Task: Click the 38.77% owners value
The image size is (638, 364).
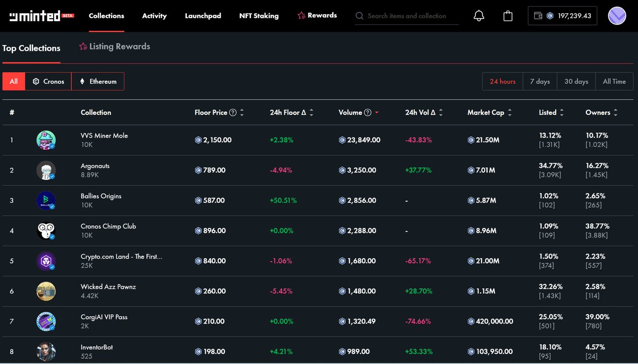Action: (x=597, y=226)
